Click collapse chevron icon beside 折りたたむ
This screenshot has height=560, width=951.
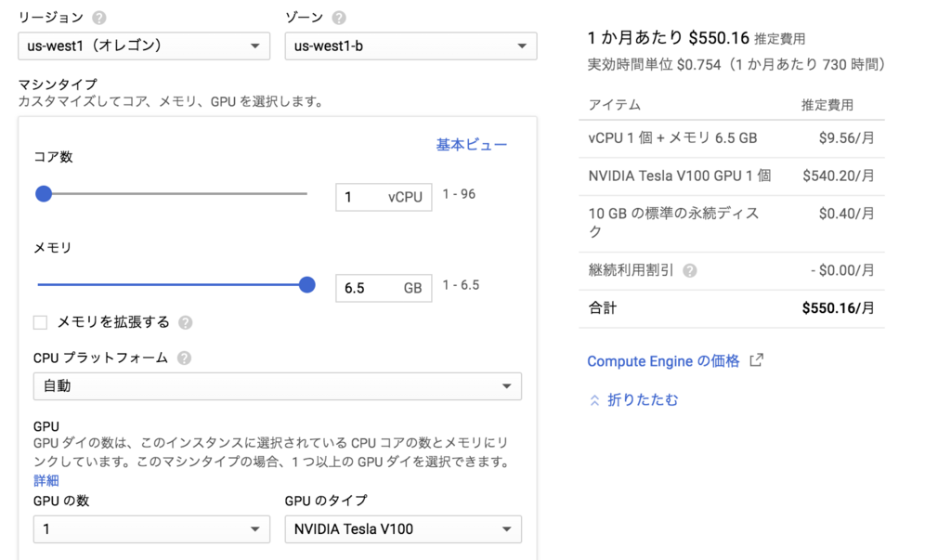tap(594, 400)
